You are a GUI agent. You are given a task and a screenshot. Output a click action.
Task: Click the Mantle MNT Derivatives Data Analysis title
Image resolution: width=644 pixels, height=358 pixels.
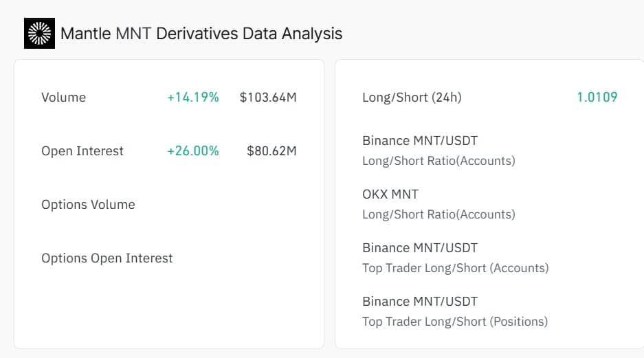[x=201, y=33]
